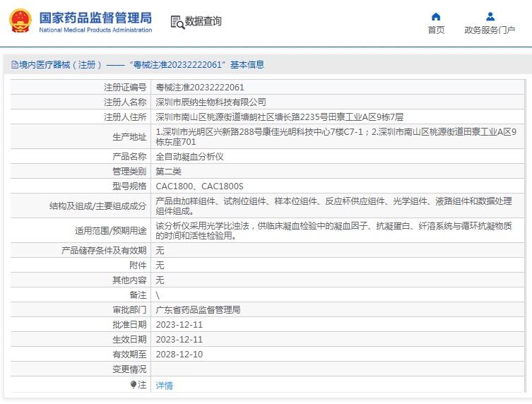This screenshot has height=404, width=532.
Task: Click the 注册人名称 label
Action: coord(125,102)
